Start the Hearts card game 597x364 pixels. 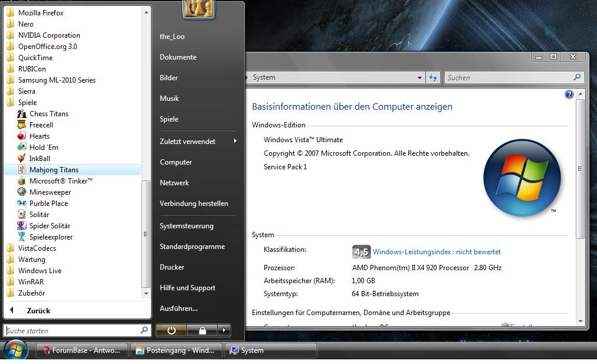pos(22,136)
